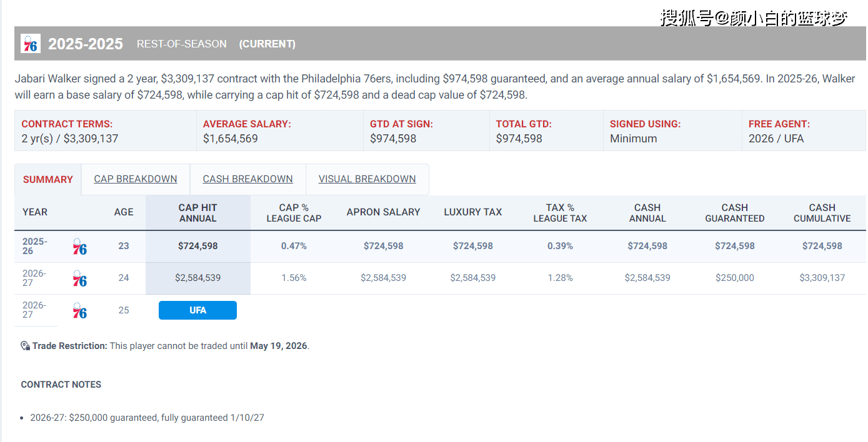Switch to the Cash Breakdown tab
This screenshot has width=868, height=442.
(247, 179)
